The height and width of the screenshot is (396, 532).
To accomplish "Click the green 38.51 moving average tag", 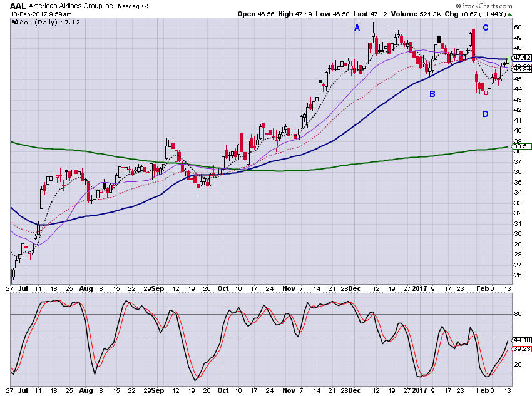I will pos(522,146).
